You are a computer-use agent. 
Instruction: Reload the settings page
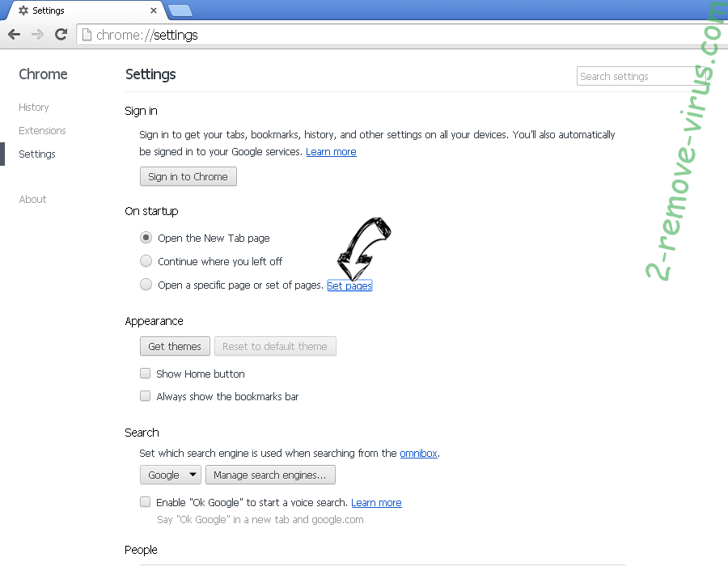click(61, 34)
